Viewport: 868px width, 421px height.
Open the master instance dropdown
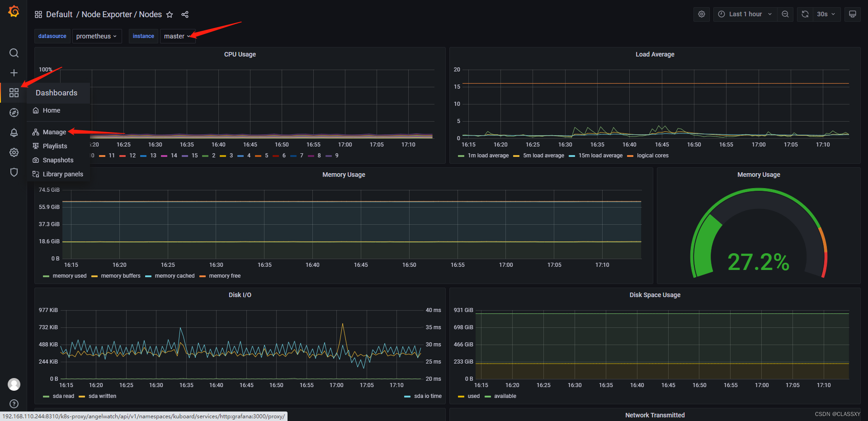[178, 36]
